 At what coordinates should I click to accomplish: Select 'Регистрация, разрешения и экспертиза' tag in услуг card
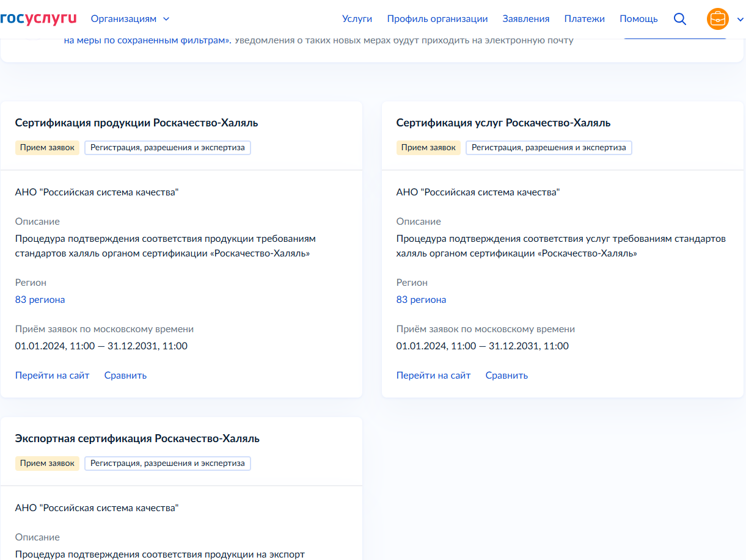click(x=549, y=148)
